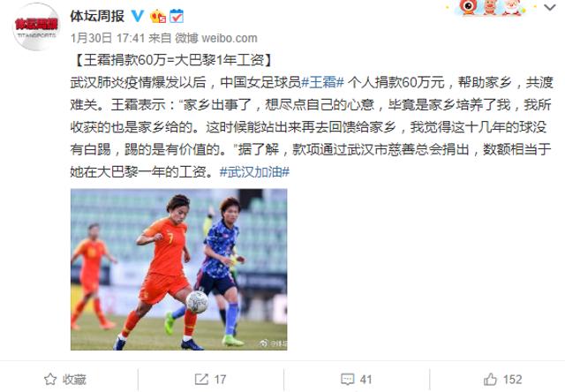The image size is (565, 392).
Task: Click the 收藏 star icon
Action: click(50, 379)
